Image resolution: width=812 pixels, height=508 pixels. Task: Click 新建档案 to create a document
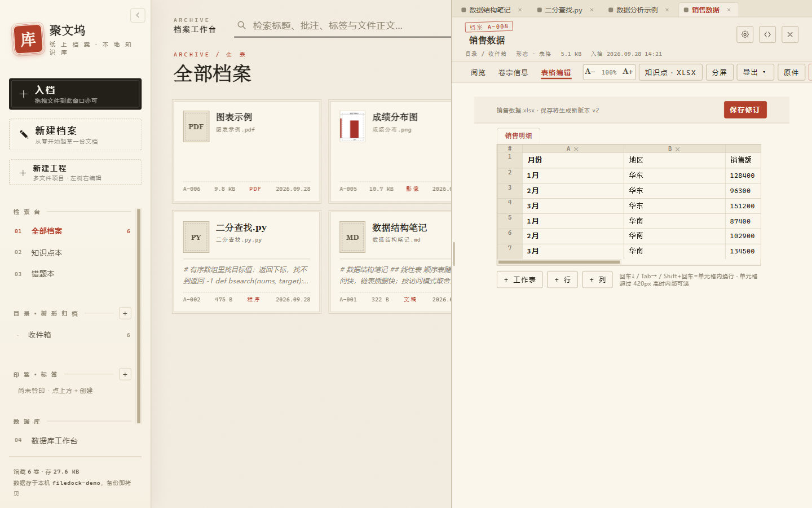[76, 134]
